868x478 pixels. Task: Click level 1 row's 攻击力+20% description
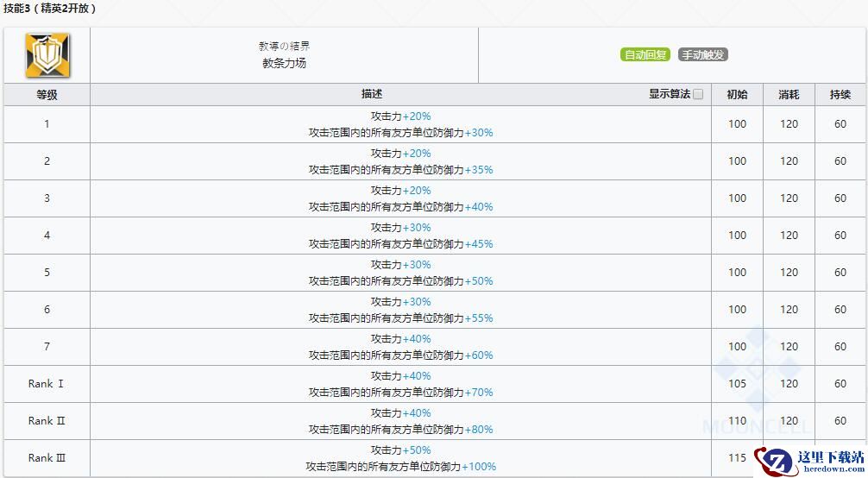click(x=400, y=116)
